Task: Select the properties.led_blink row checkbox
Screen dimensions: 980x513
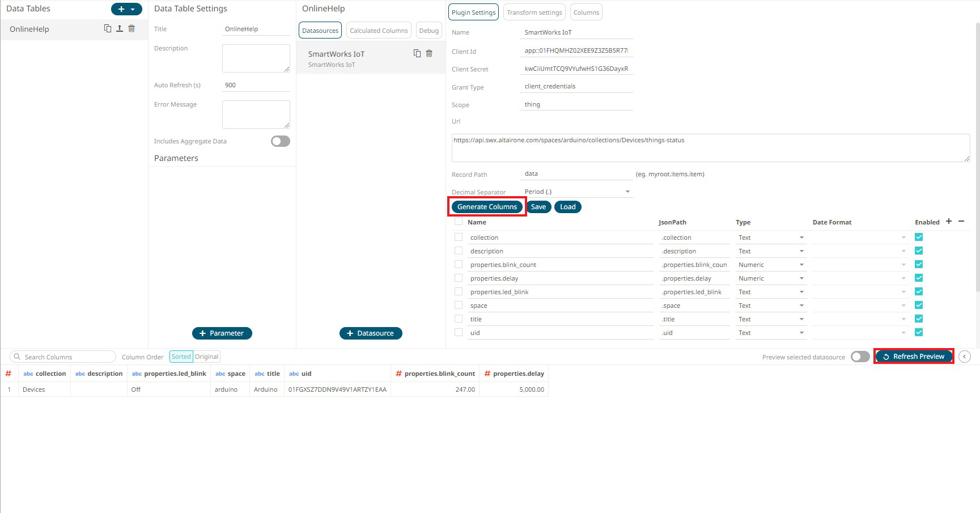Action: click(459, 291)
